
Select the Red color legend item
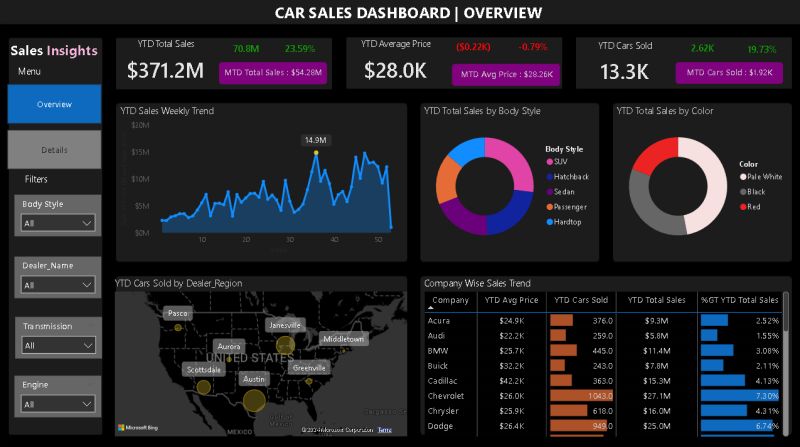755,206
